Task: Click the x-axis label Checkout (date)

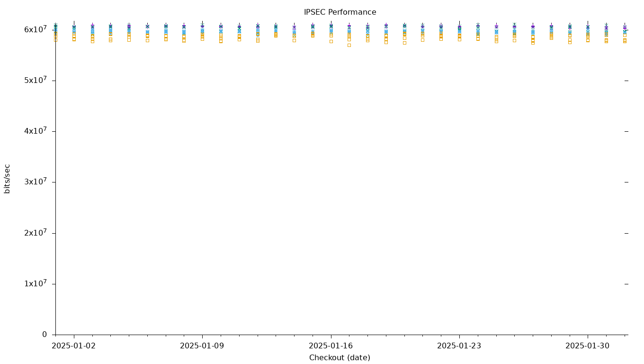Action: coord(340,358)
